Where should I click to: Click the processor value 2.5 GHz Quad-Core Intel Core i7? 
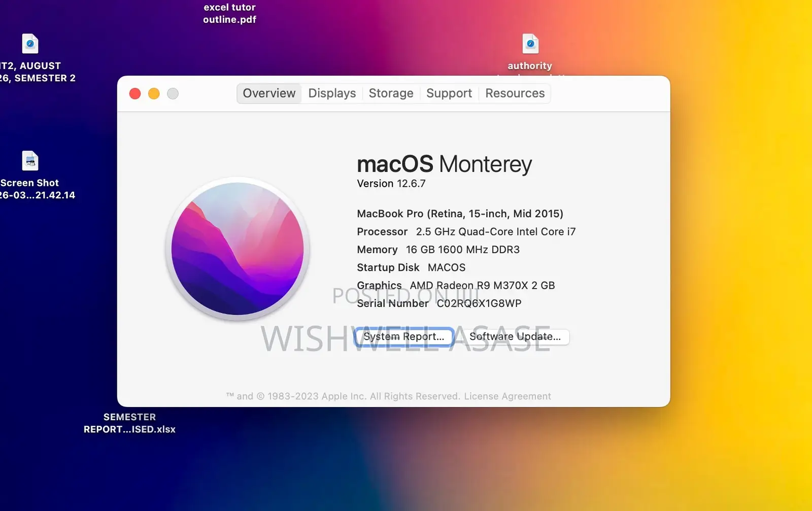tap(496, 232)
